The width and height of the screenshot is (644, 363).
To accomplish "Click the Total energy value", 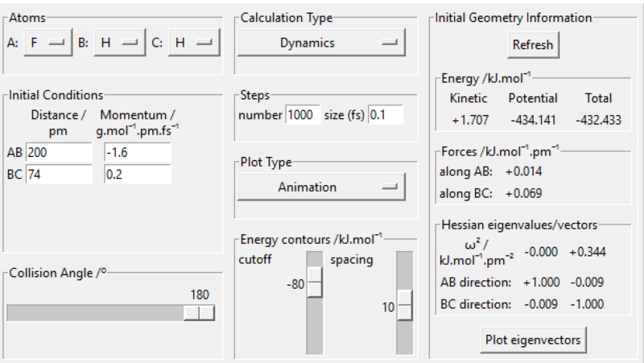I will click(x=598, y=119).
